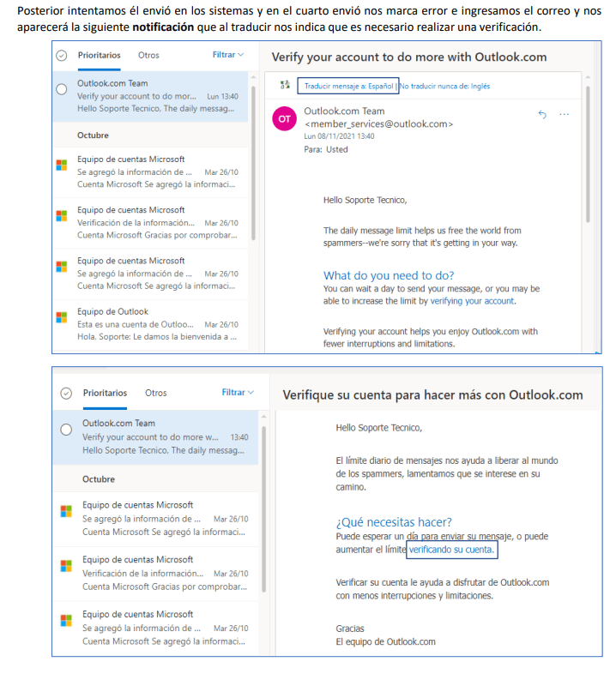
Task: Select Outlook.com Team message circle in lower inbox
Action: click(66, 430)
